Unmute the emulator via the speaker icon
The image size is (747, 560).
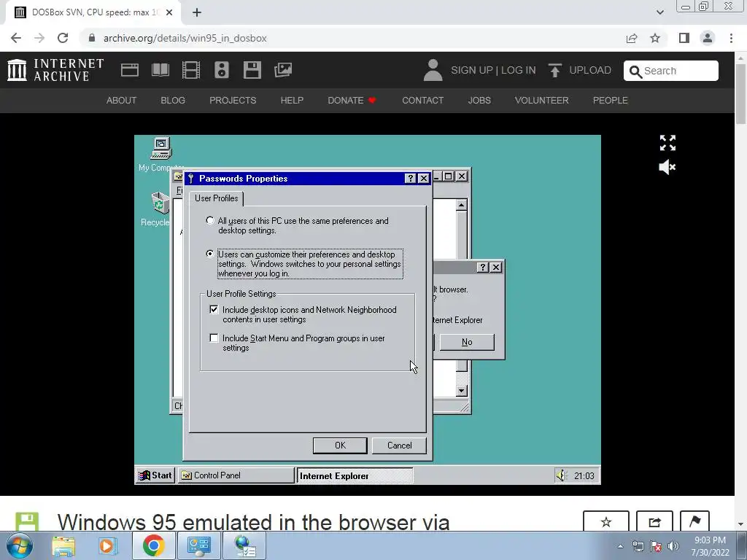667,167
